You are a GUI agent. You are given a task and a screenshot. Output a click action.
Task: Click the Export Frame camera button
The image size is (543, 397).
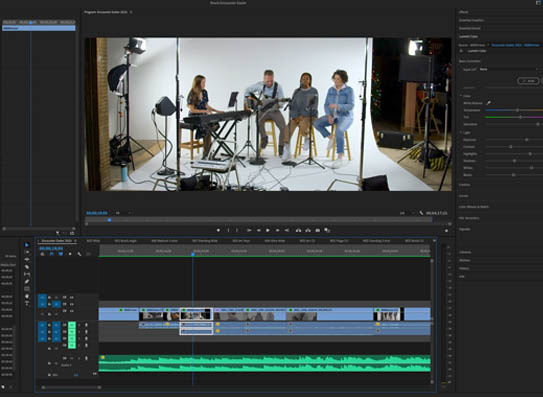coord(318,230)
